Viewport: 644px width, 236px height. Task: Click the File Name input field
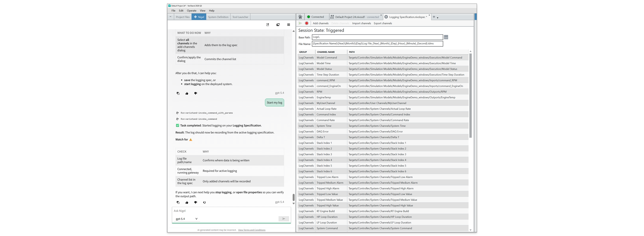(377, 43)
